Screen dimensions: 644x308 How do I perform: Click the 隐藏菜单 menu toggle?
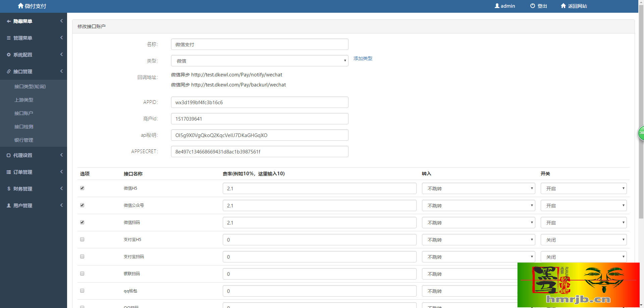click(x=34, y=21)
